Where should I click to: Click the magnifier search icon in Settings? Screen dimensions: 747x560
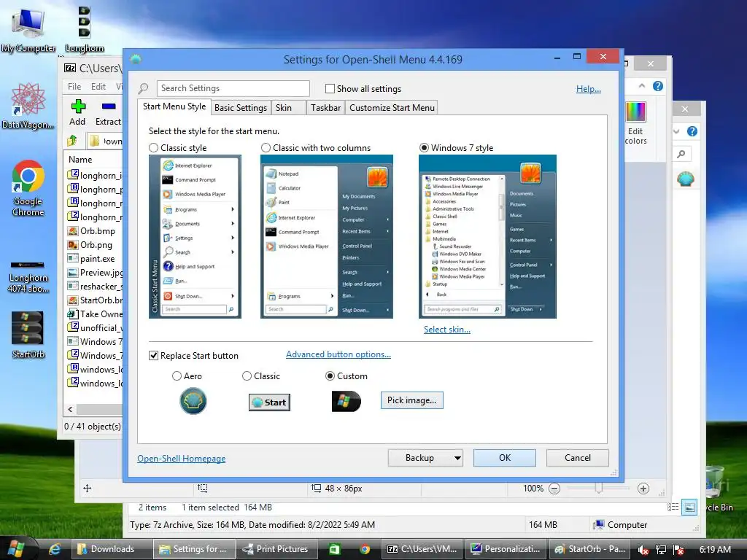click(144, 88)
